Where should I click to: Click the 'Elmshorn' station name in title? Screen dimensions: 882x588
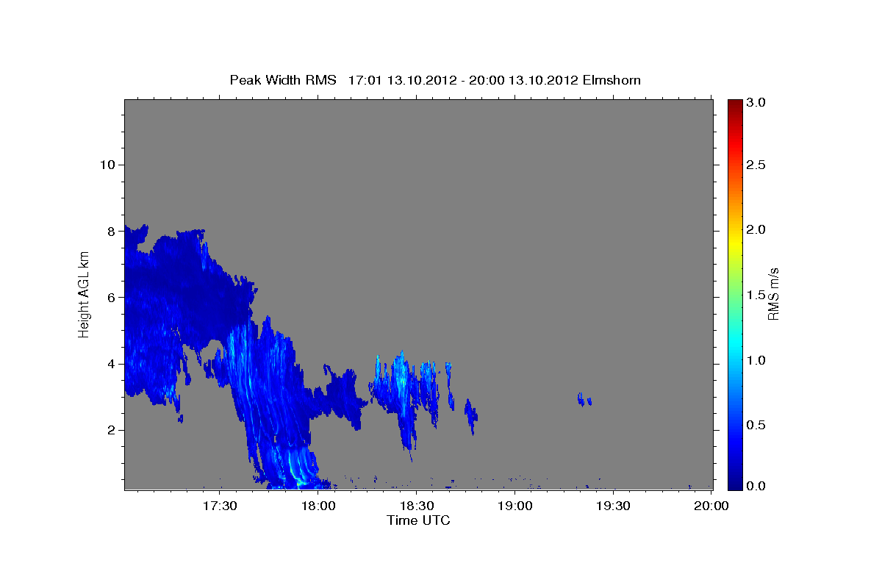tap(612, 79)
